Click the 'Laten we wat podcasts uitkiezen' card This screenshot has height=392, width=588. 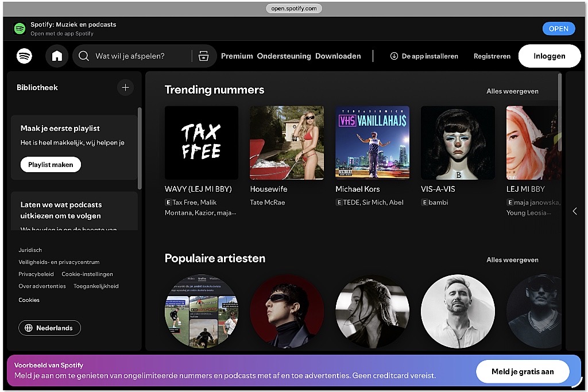(74, 211)
